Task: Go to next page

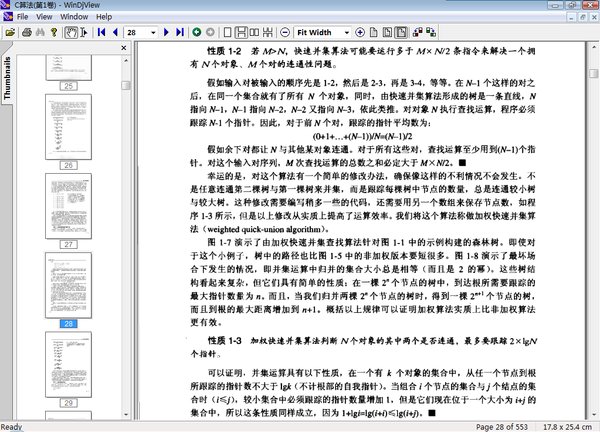Action: pyautogui.click(x=166, y=33)
